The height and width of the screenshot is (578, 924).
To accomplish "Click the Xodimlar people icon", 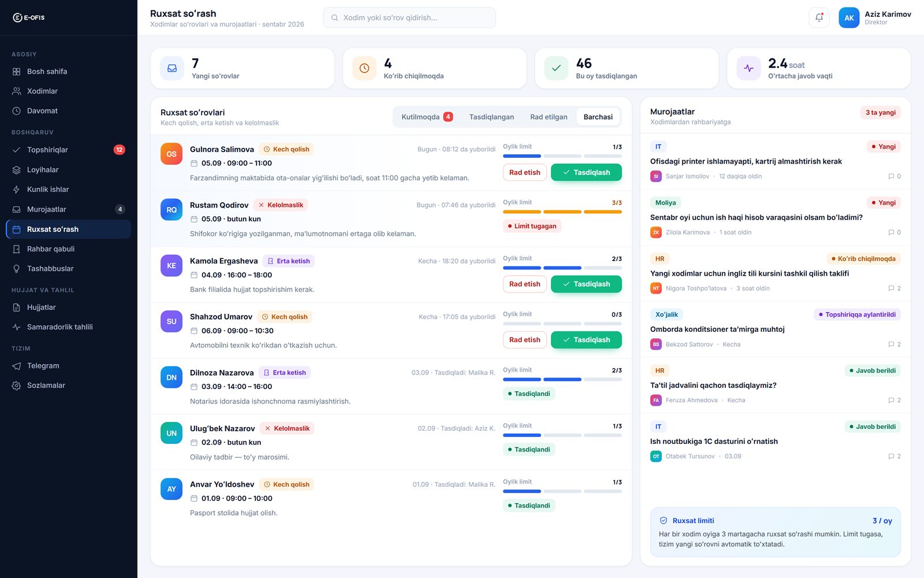I will point(16,91).
